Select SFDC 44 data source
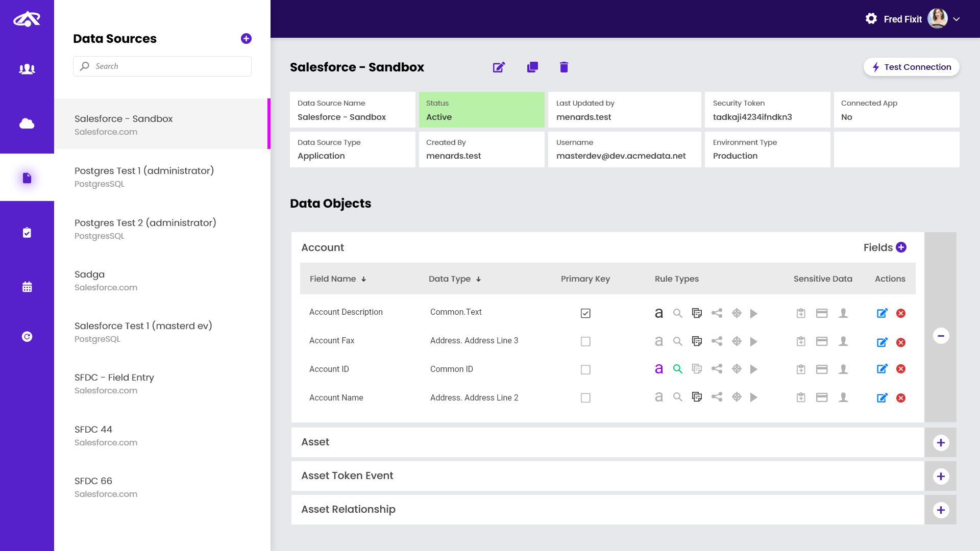 [162, 435]
